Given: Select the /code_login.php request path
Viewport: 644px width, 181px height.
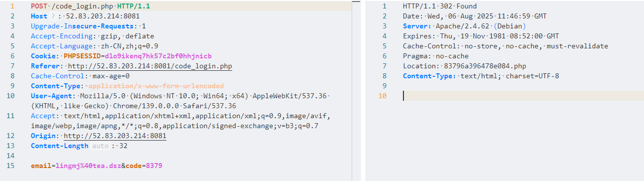Looking at the screenshot, I should pos(82,6).
